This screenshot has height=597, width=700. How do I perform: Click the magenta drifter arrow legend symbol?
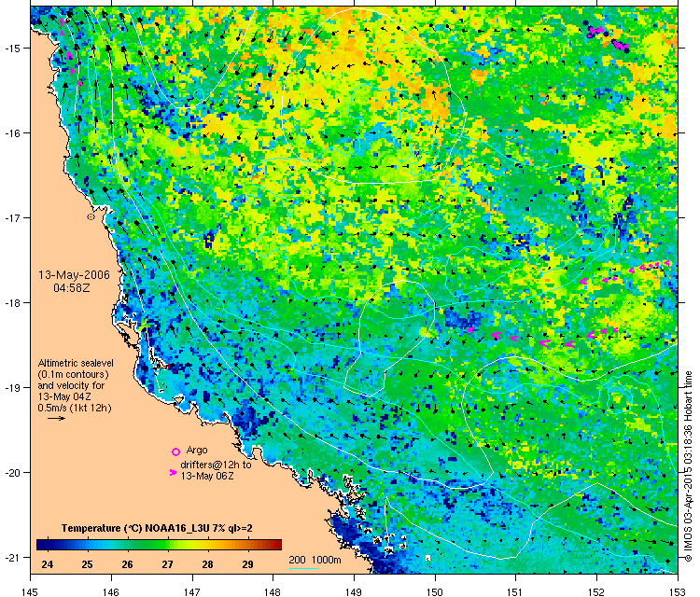(x=174, y=473)
